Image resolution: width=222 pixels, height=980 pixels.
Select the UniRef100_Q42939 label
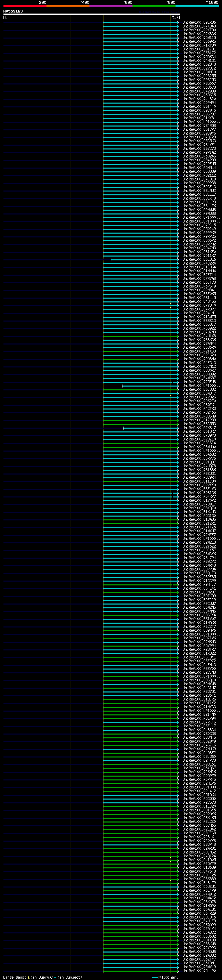click(199, 91)
